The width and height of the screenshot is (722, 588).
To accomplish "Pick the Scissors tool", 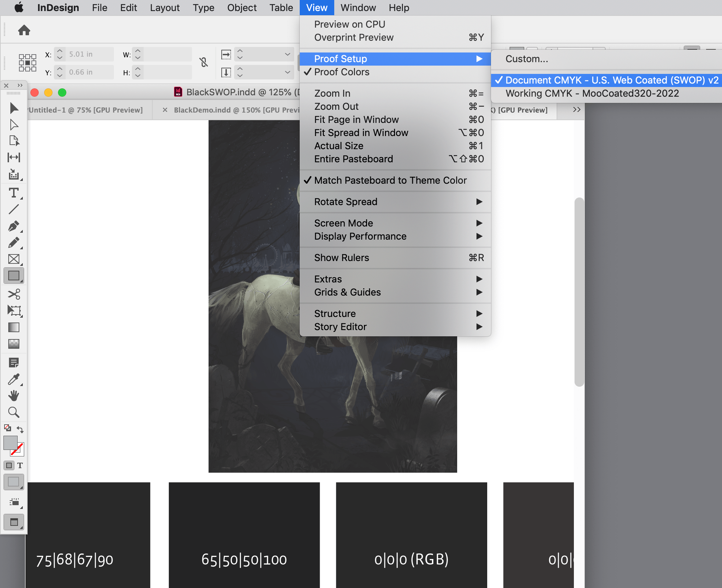I will click(x=14, y=294).
